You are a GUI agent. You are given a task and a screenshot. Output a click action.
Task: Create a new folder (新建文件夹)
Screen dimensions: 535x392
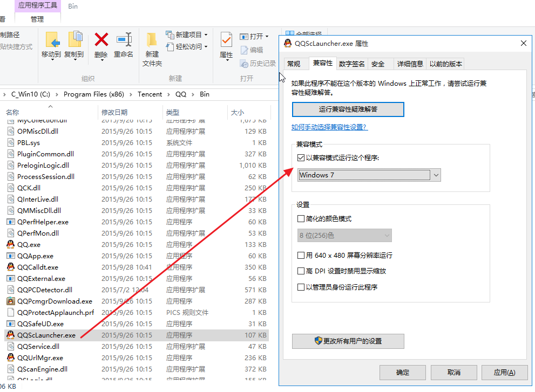point(152,50)
